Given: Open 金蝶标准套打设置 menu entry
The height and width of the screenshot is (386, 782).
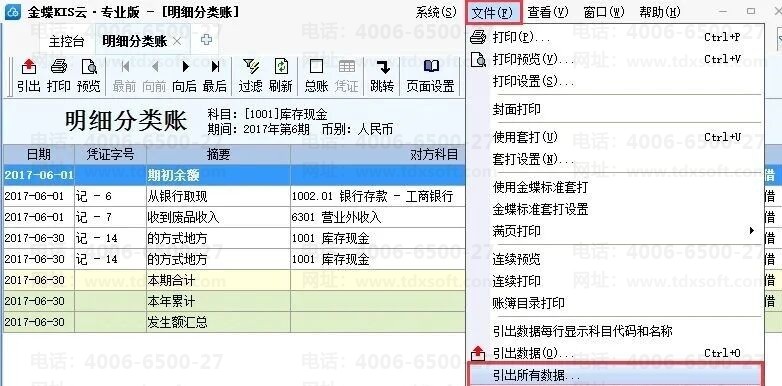Looking at the screenshot, I should pos(615,208).
